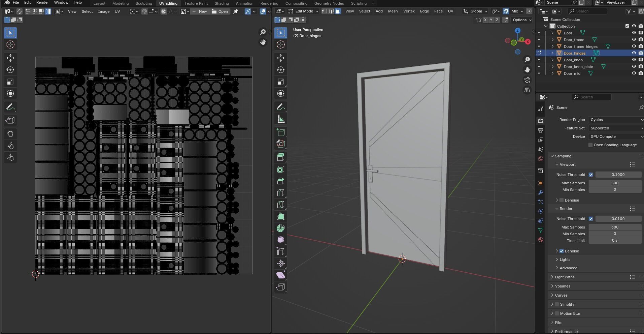Screen dimensions: 644x334
Task: Switch to the Texture Paint workspace tab
Action: [196, 3]
